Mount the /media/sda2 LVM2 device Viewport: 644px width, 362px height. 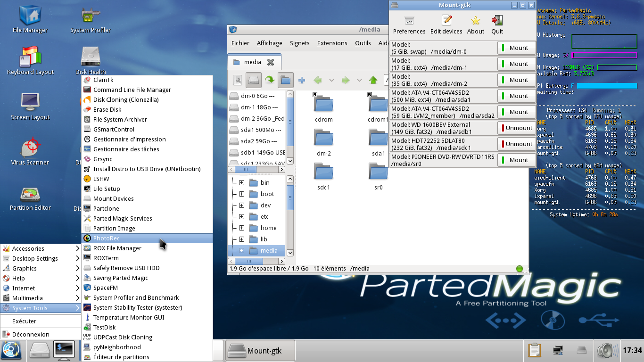click(x=516, y=112)
